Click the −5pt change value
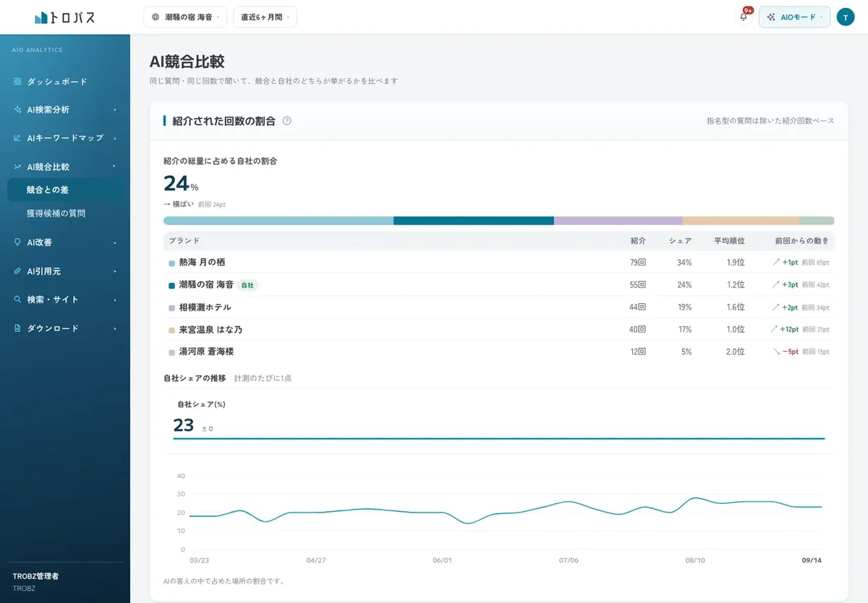Image resolution: width=868 pixels, height=603 pixels. (790, 352)
